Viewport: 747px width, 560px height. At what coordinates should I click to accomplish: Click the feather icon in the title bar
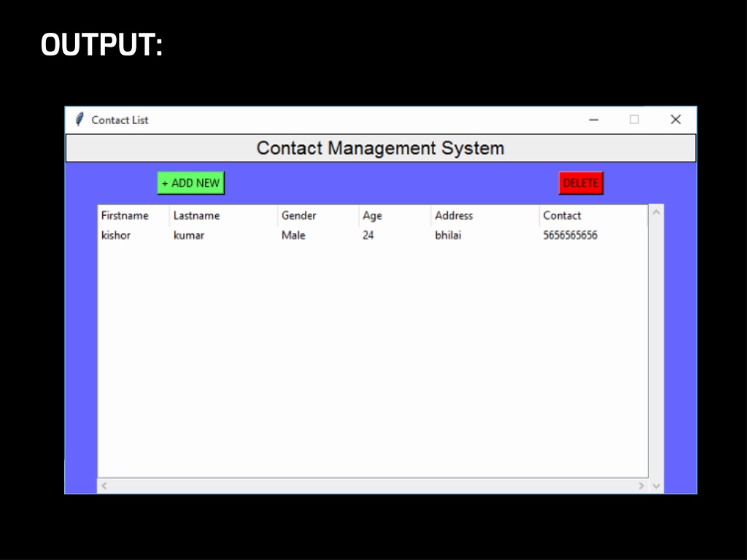point(80,119)
